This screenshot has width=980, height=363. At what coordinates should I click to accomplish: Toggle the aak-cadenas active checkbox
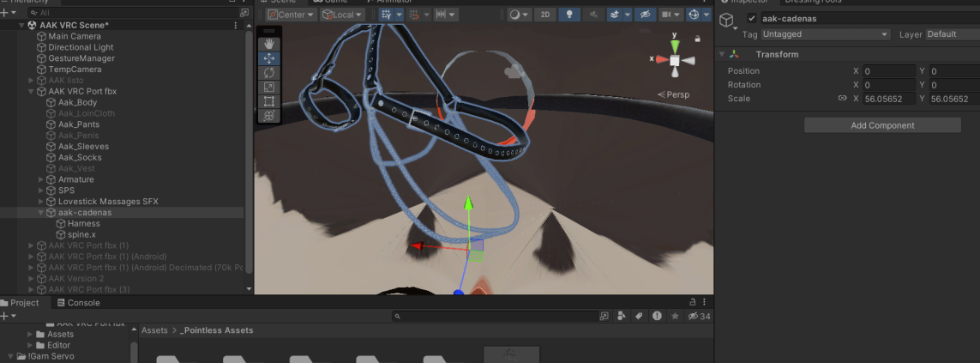pos(752,18)
